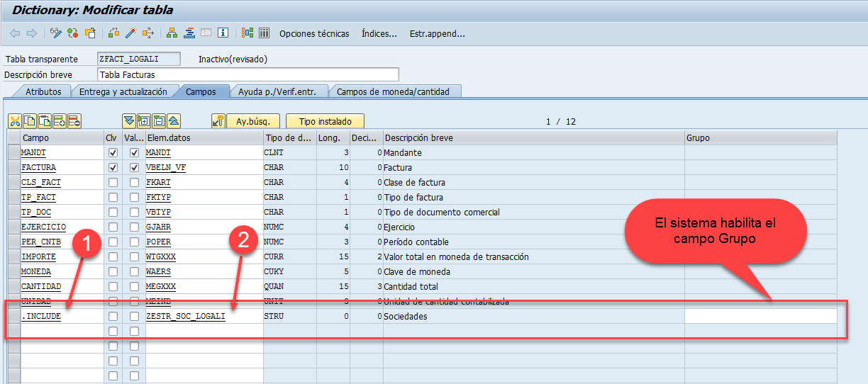Click the CLS_FACT field name cell
This screenshot has height=384, width=868.
coord(62,183)
